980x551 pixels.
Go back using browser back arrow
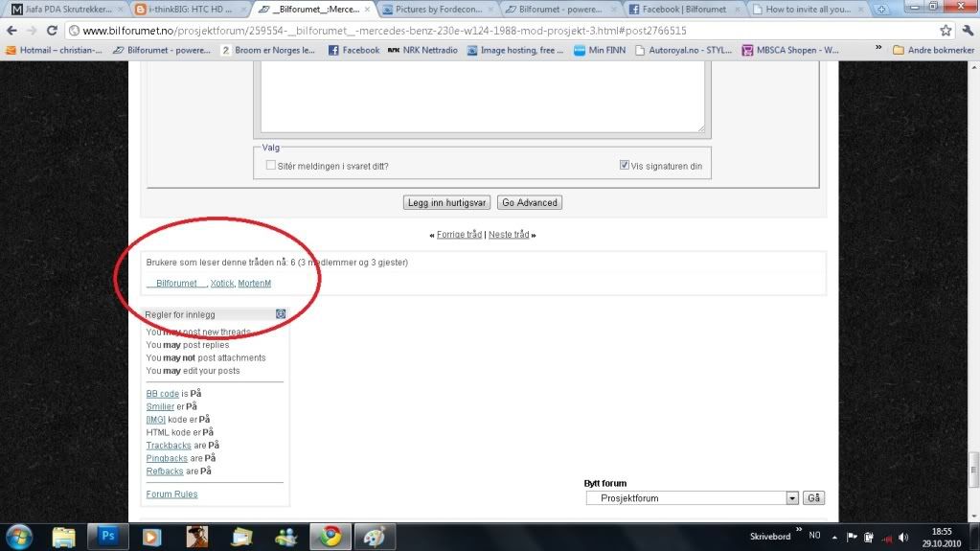coord(11,31)
